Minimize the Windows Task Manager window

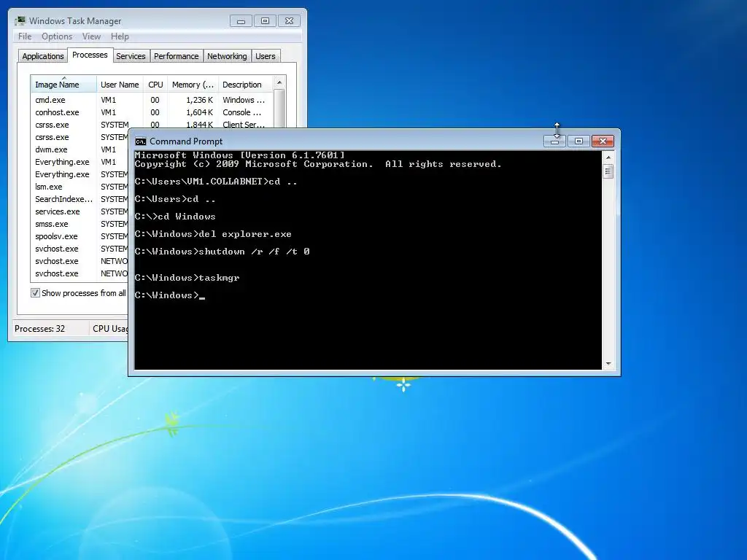pyautogui.click(x=241, y=21)
